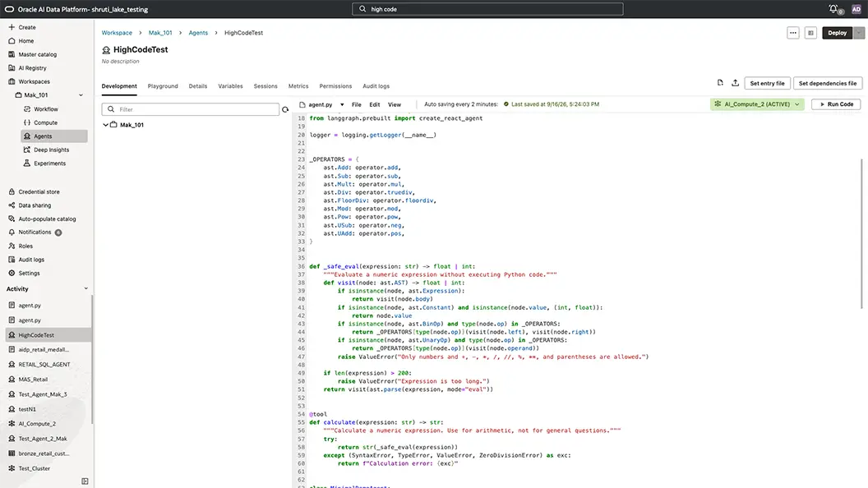Go to Mak_101 breadcrumb link
868x488 pixels.
(x=160, y=33)
